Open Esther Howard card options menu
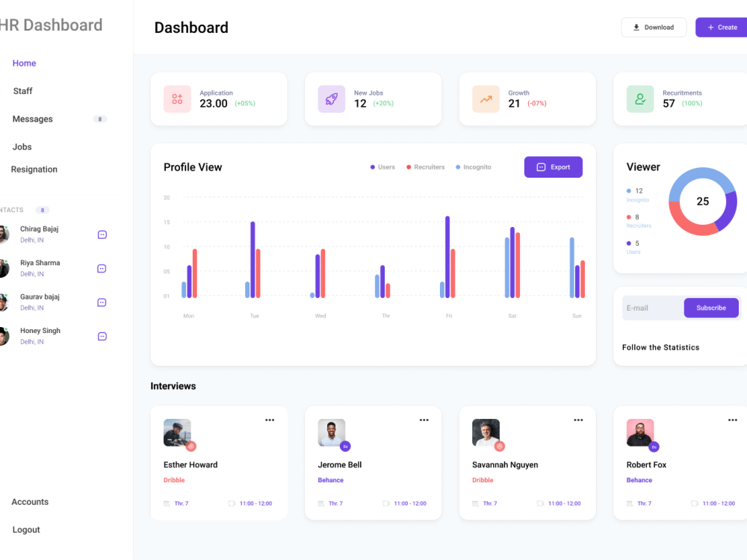The height and width of the screenshot is (560, 747). pos(270,420)
